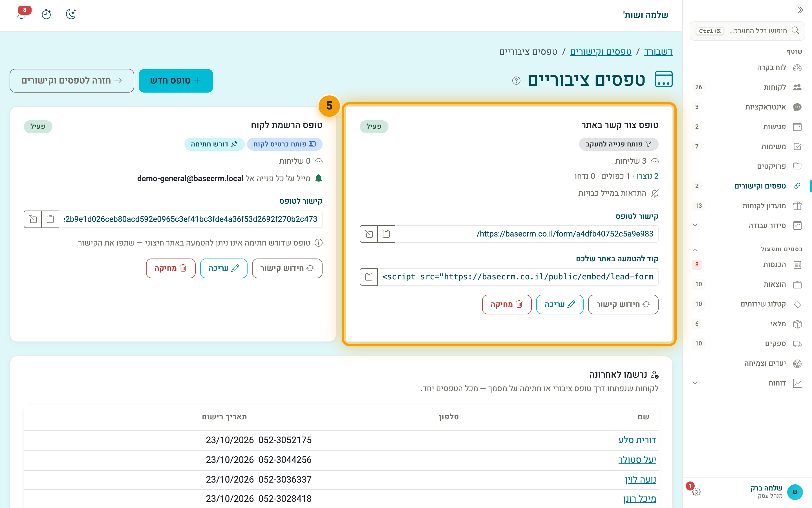Click the קטלוג שירותים tag icon
812x508 pixels.
click(797, 305)
